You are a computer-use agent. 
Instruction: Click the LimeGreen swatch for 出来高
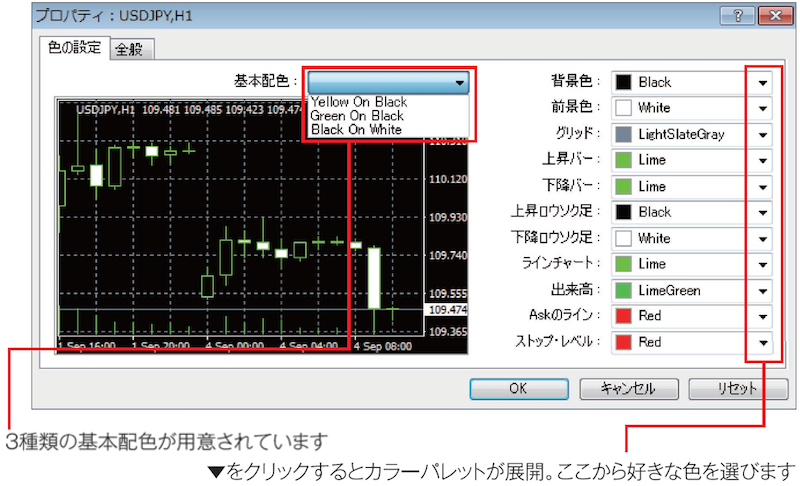623,290
